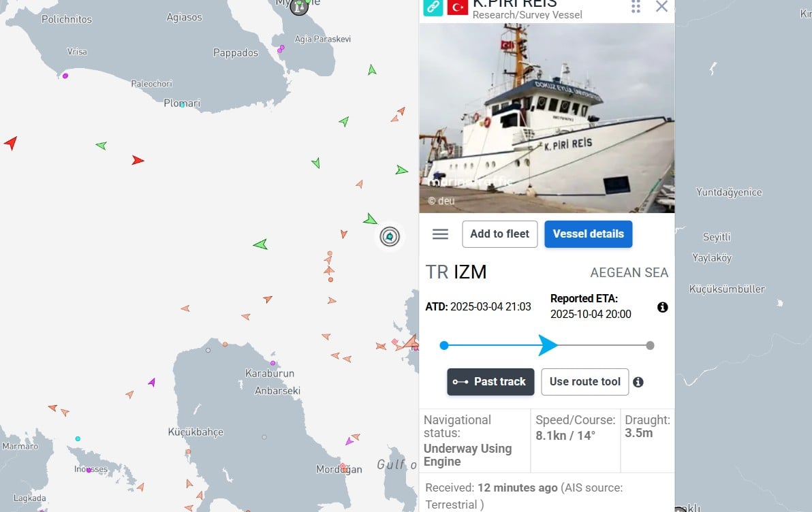The image size is (812, 512).
Task: Open the K.PIRI REIS ship photo
Action: pyautogui.click(x=547, y=118)
